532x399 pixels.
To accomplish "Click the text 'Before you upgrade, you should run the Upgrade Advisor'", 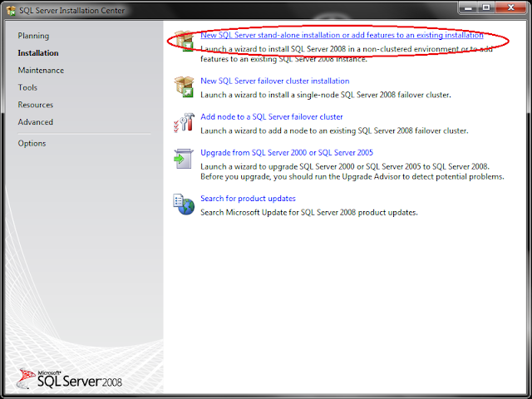I will coord(300,177).
